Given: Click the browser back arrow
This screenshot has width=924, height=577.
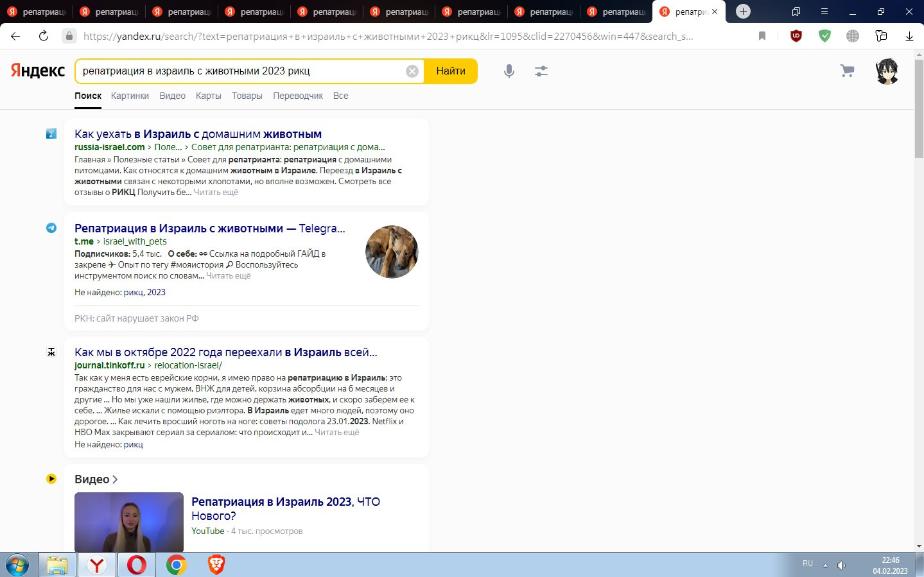Looking at the screenshot, I should 15,36.
